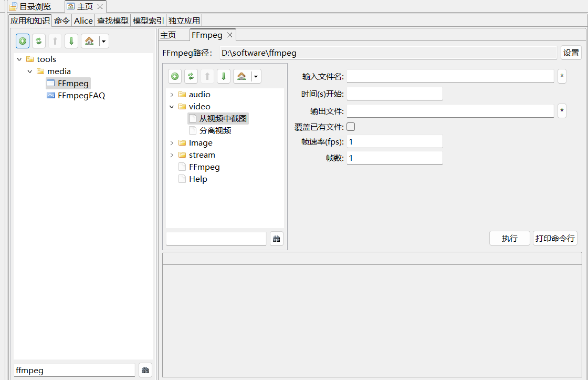The width and height of the screenshot is (588, 380).
Task: Close the top 主页 tab
Action: click(x=100, y=7)
